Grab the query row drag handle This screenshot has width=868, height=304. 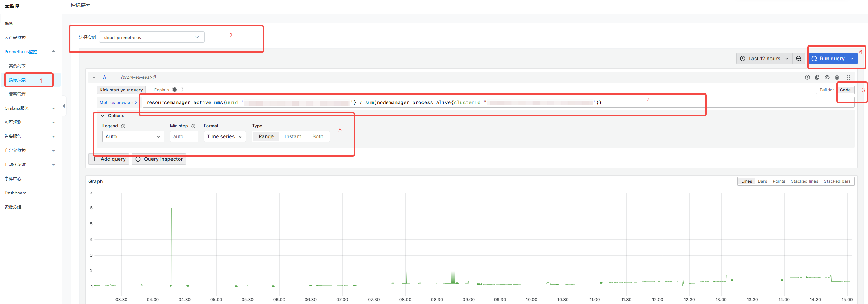click(849, 77)
